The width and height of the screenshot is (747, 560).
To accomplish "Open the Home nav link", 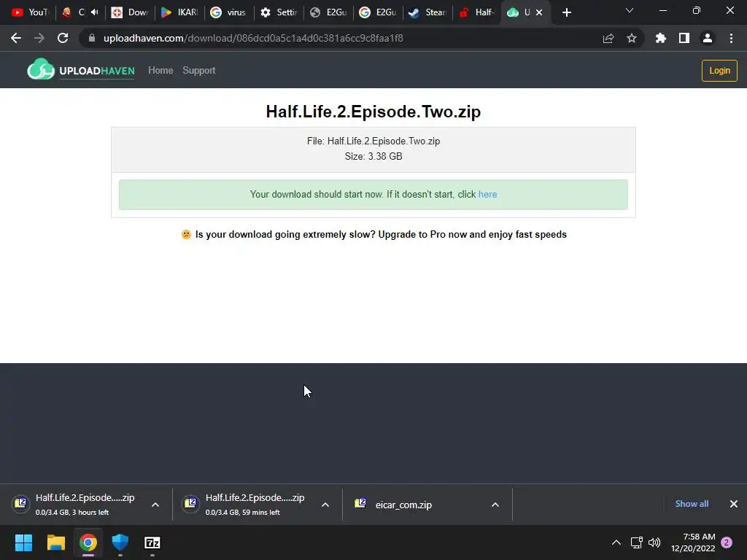I will click(160, 71).
